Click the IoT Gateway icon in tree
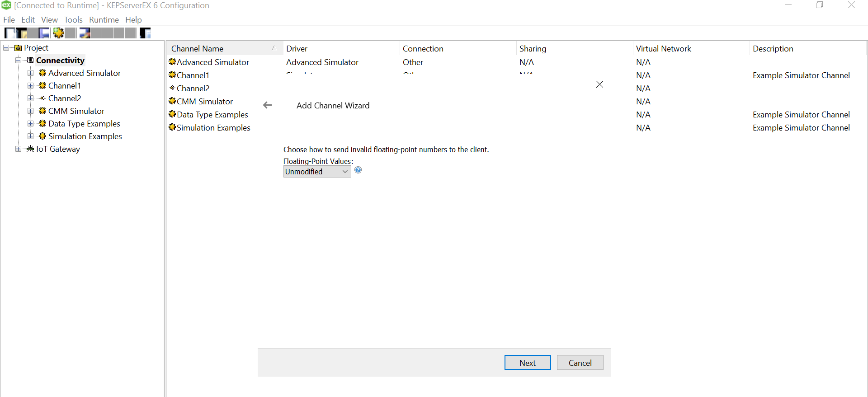The height and width of the screenshot is (397, 868). 30,149
